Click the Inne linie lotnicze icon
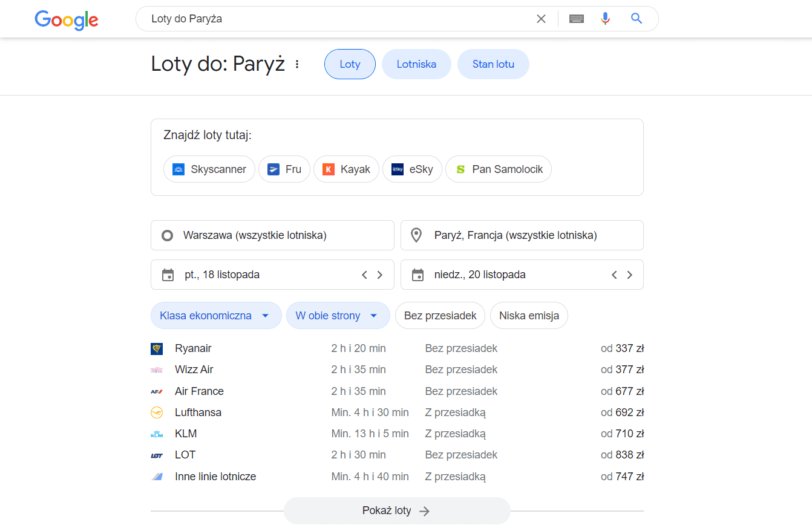Image resolution: width=812 pixels, height=528 pixels. point(157,477)
